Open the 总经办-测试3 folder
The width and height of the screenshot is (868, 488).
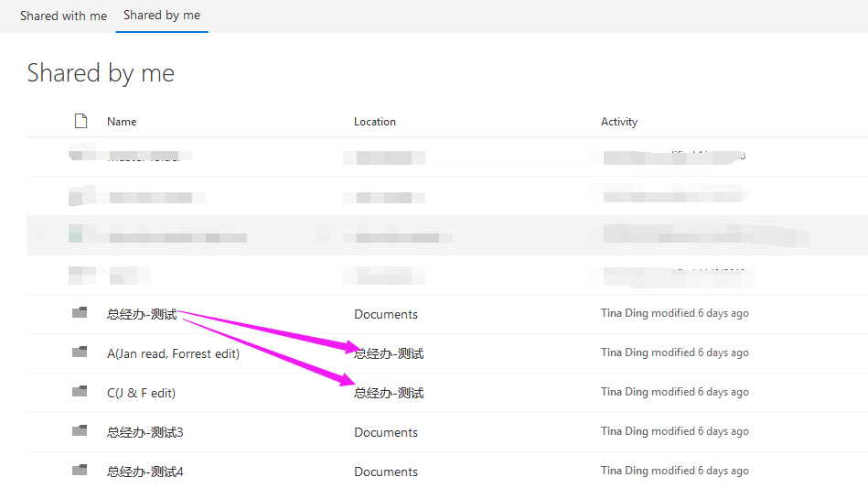coord(145,432)
